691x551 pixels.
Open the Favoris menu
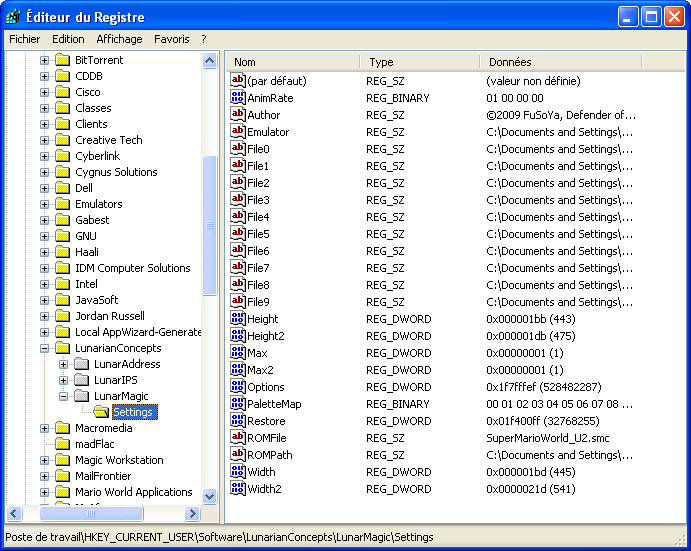coord(171,39)
